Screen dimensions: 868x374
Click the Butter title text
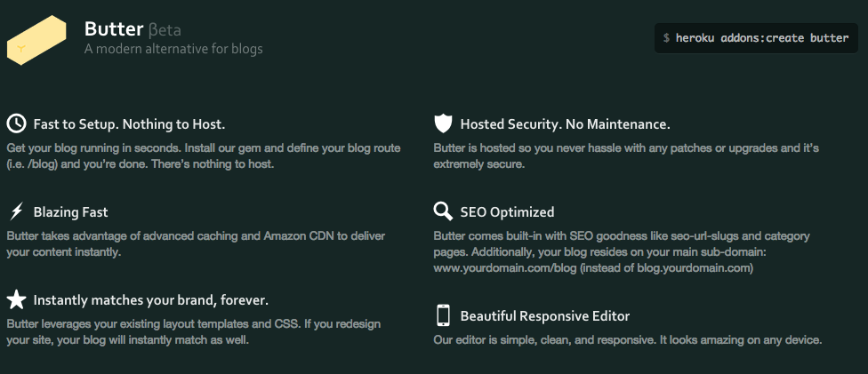tap(114, 28)
